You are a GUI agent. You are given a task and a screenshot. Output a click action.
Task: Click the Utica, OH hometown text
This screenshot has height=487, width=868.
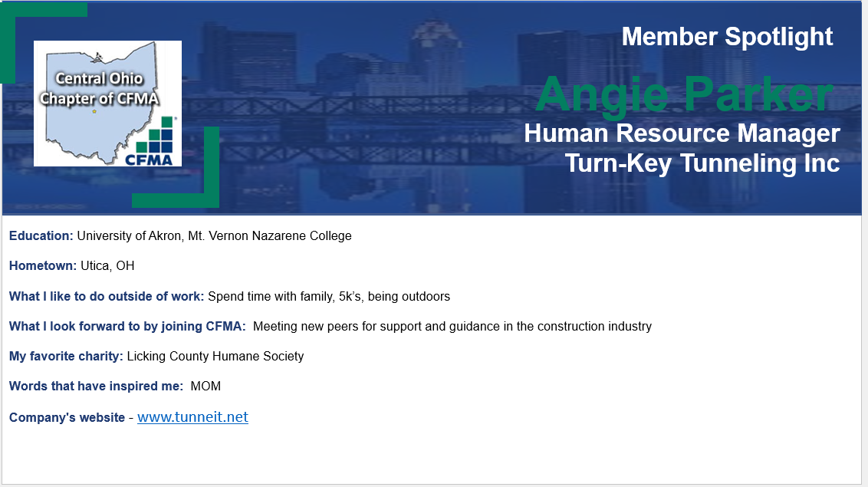pyautogui.click(x=107, y=265)
